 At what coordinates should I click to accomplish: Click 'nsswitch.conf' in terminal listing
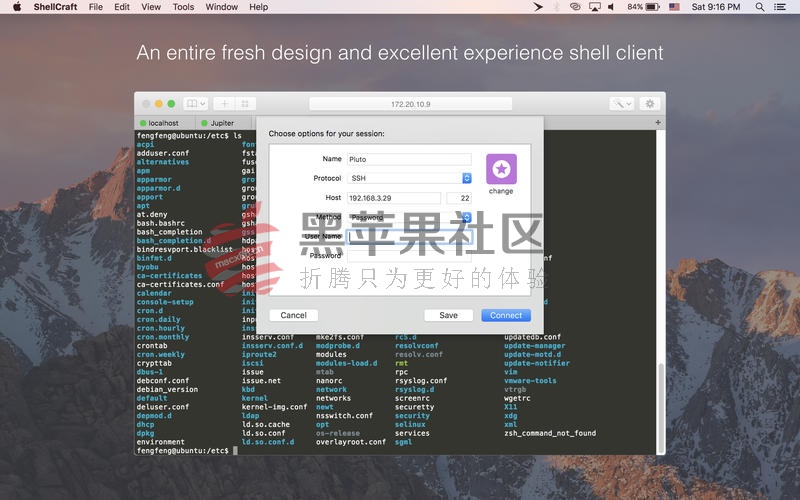(x=344, y=416)
